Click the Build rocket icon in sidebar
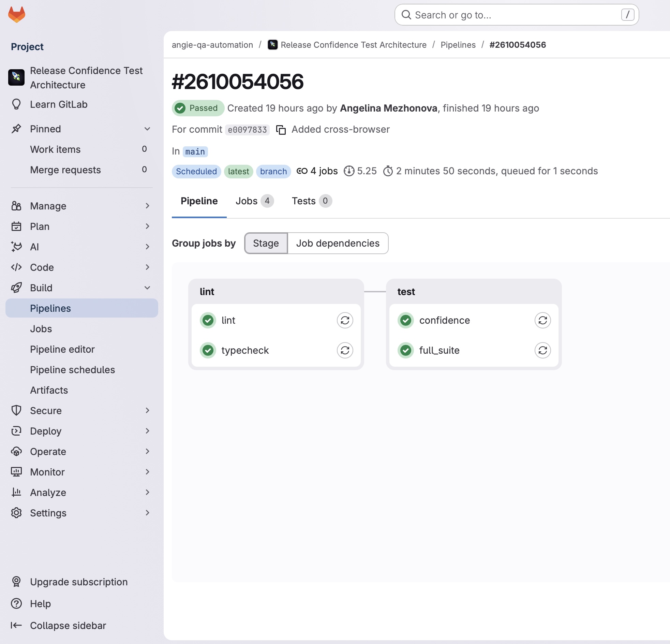This screenshot has height=644, width=670. tap(16, 288)
